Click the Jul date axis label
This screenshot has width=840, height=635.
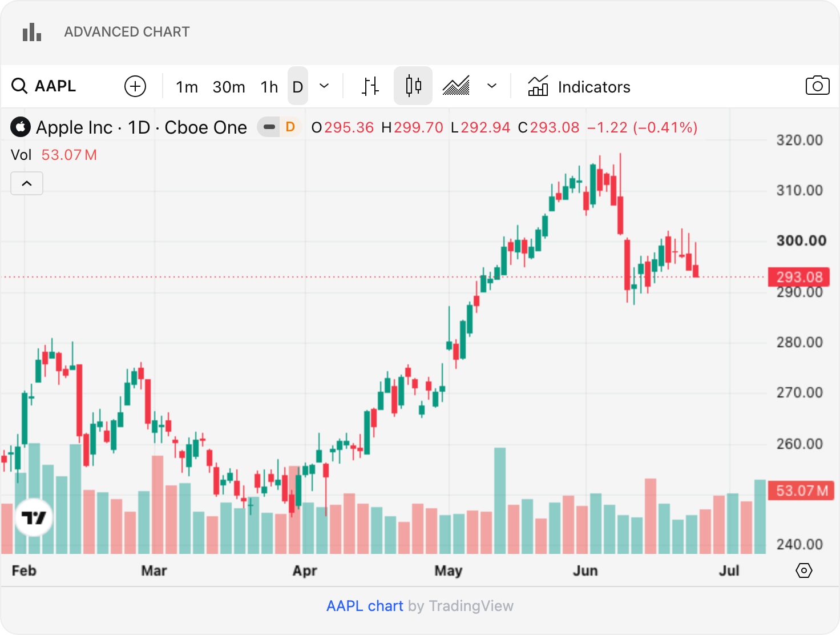[729, 570]
